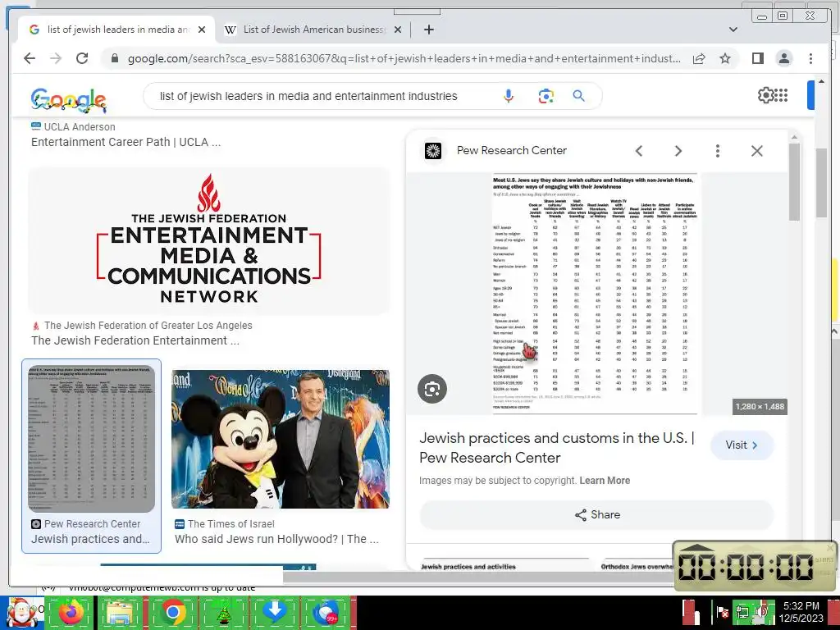The height and width of the screenshot is (630, 840).
Task: Click The Times of Israel source label
Action: (x=231, y=524)
